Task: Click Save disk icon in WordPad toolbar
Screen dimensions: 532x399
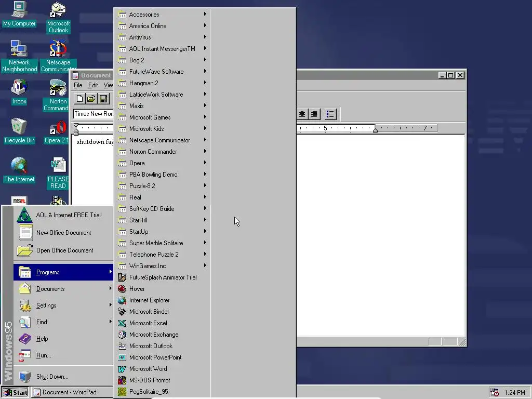Action: click(103, 99)
